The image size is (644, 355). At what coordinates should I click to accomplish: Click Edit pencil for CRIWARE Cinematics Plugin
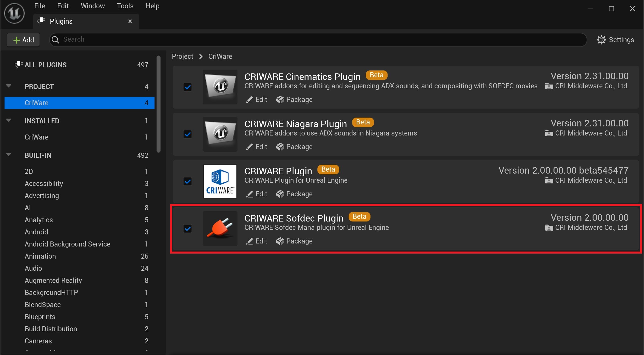[x=250, y=100]
